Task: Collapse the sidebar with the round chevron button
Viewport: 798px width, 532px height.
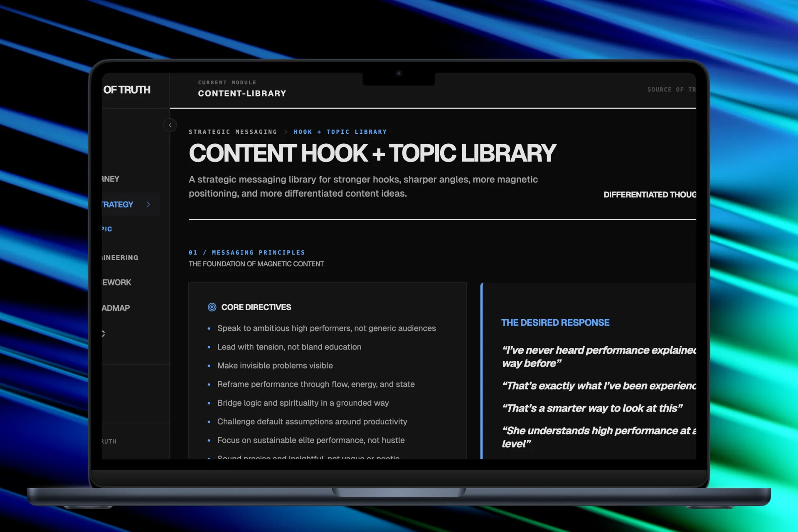Action: pyautogui.click(x=170, y=125)
